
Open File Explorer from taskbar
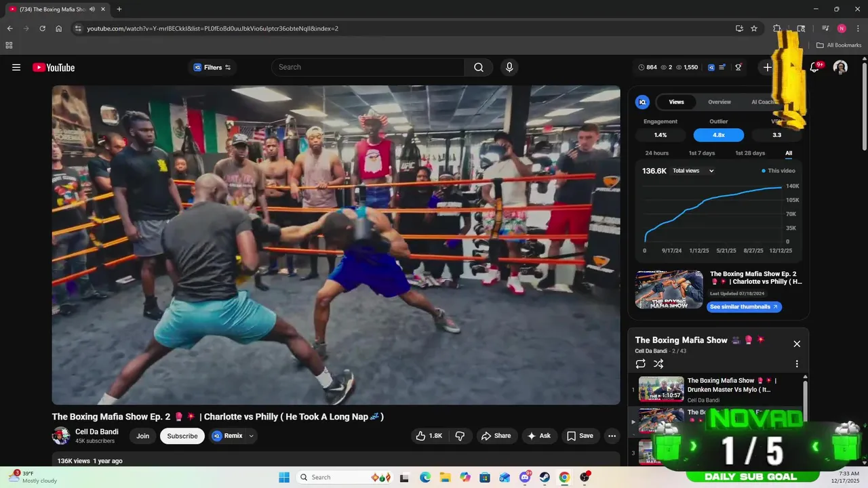click(x=445, y=477)
